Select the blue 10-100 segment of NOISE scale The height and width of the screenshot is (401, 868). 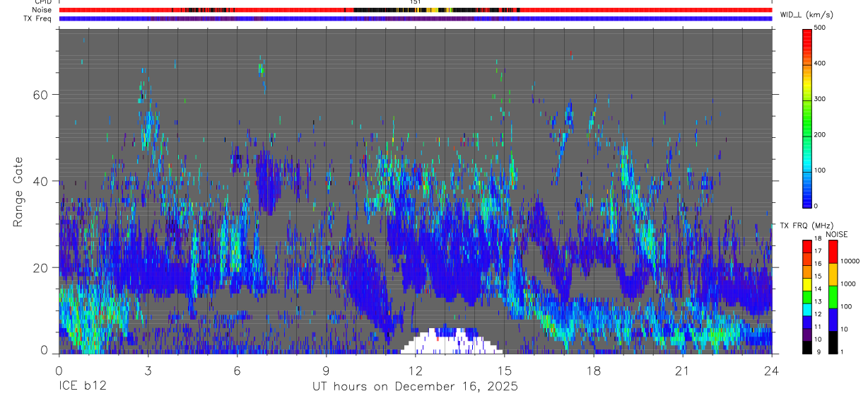coord(833,319)
